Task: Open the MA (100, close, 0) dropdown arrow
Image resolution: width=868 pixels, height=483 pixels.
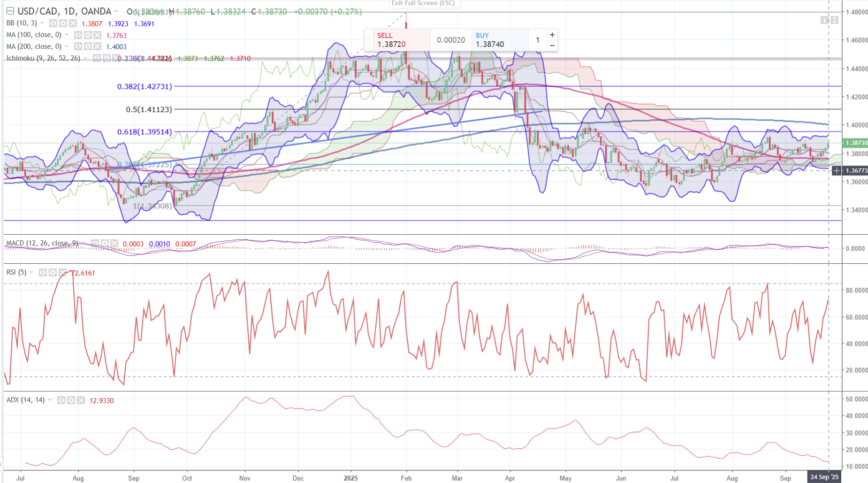Action: pyautogui.click(x=67, y=35)
